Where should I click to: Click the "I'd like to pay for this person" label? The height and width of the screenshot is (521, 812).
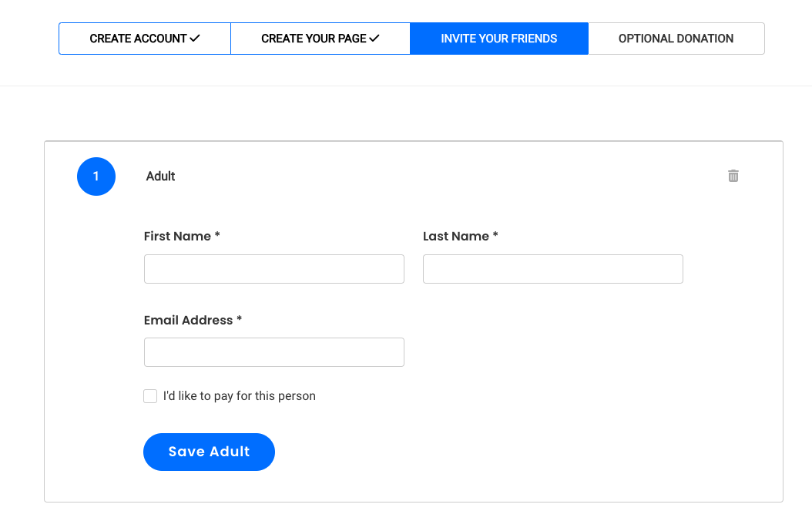click(239, 396)
